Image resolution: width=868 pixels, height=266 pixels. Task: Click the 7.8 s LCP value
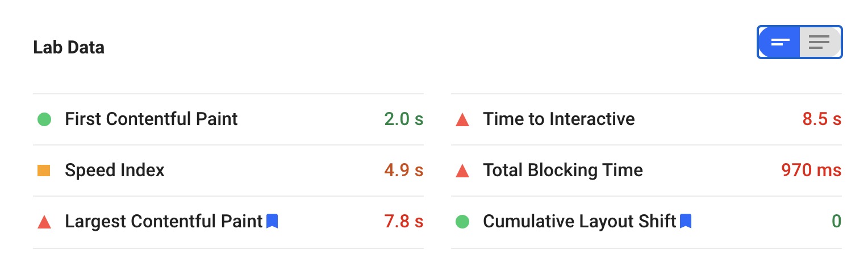pos(404,222)
